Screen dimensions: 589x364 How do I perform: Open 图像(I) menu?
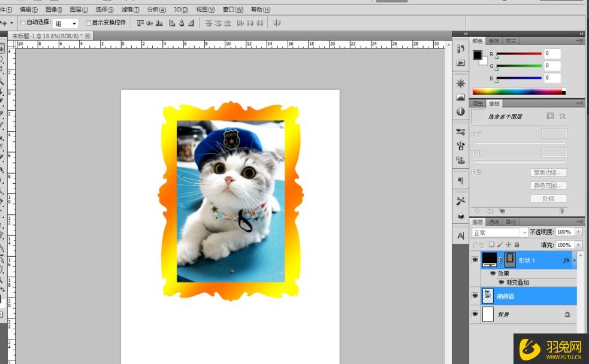(54, 10)
